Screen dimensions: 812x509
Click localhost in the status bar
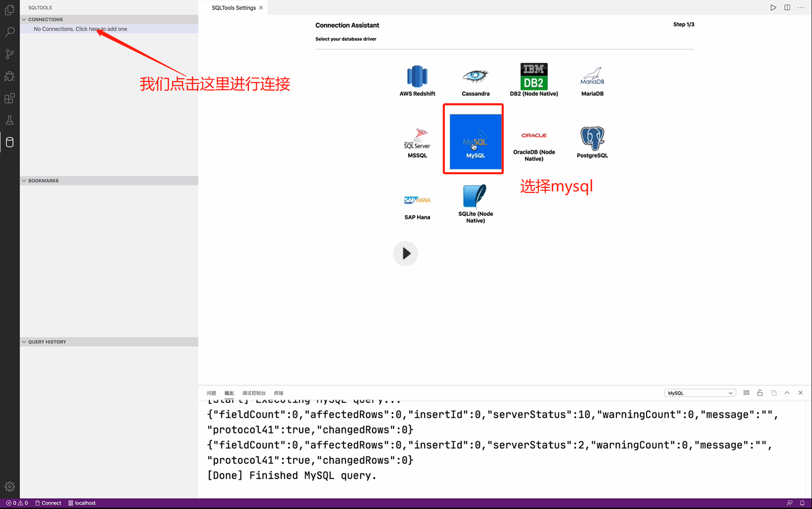point(82,503)
